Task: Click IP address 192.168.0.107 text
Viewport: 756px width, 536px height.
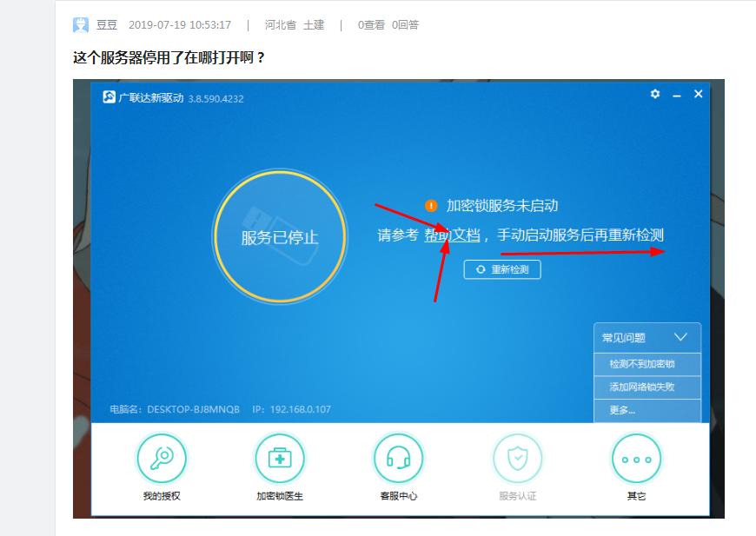Action: pos(301,409)
